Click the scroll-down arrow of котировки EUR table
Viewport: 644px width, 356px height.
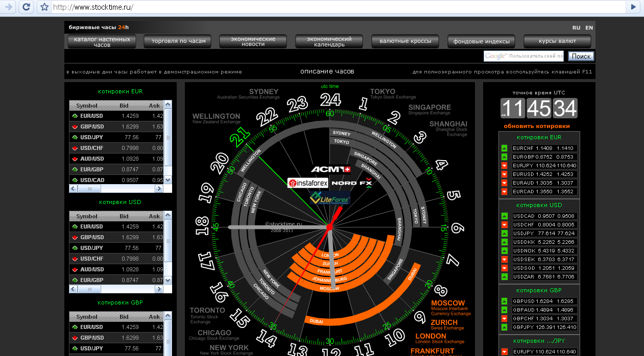pyautogui.click(x=168, y=181)
